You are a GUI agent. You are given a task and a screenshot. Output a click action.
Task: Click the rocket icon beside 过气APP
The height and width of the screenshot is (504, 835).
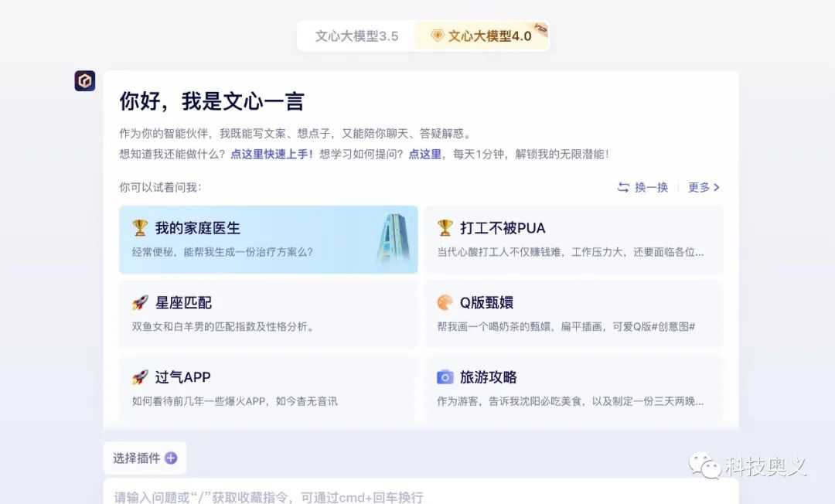(x=140, y=377)
